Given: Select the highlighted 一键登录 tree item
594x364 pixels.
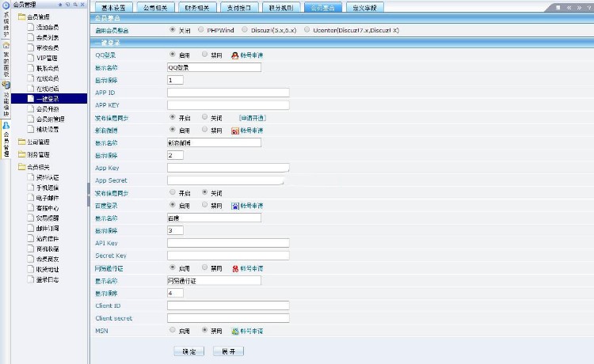Looking at the screenshot, I should 48,99.
